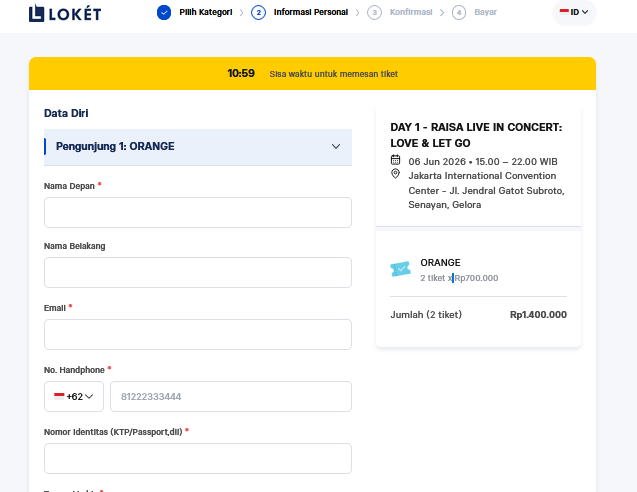The width and height of the screenshot is (637, 492).
Task: Click the Nama Depan input field
Action: tap(198, 212)
